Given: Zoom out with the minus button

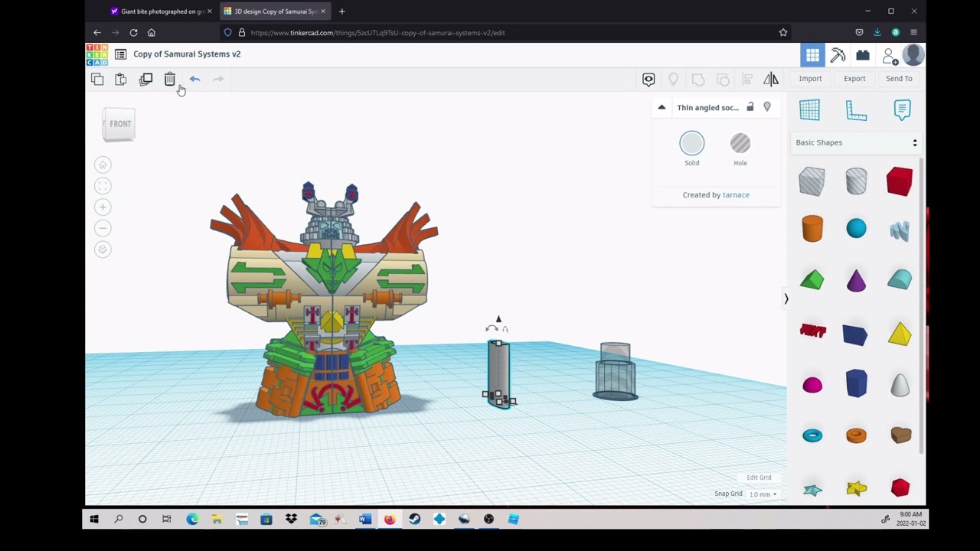Looking at the screenshot, I should [x=103, y=228].
